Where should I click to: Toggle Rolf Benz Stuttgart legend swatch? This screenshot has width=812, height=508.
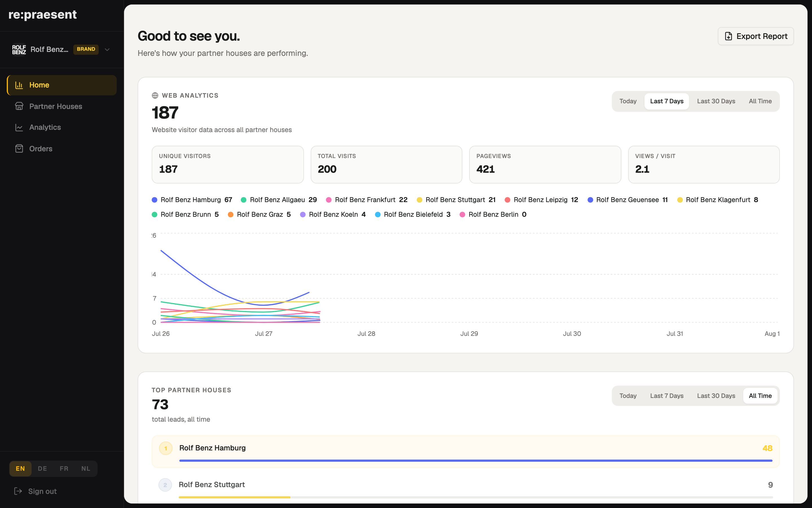point(420,200)
